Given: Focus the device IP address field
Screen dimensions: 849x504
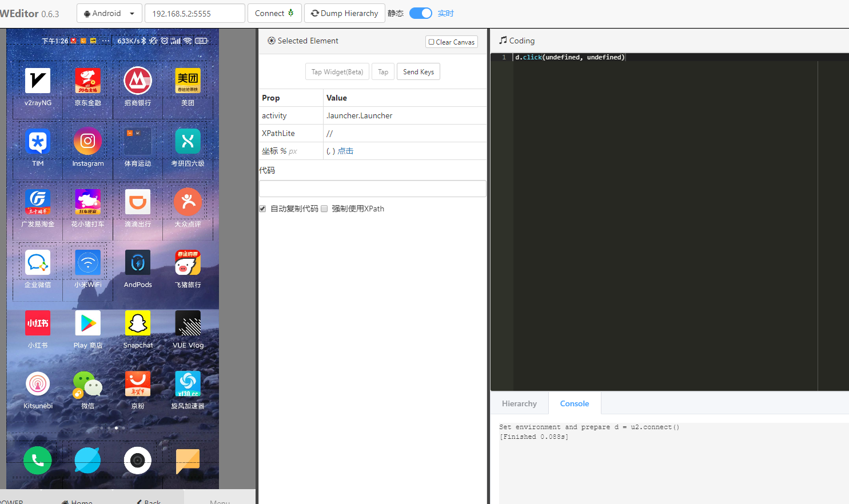Looking at the screenshot, I should [x=195, y=13].
